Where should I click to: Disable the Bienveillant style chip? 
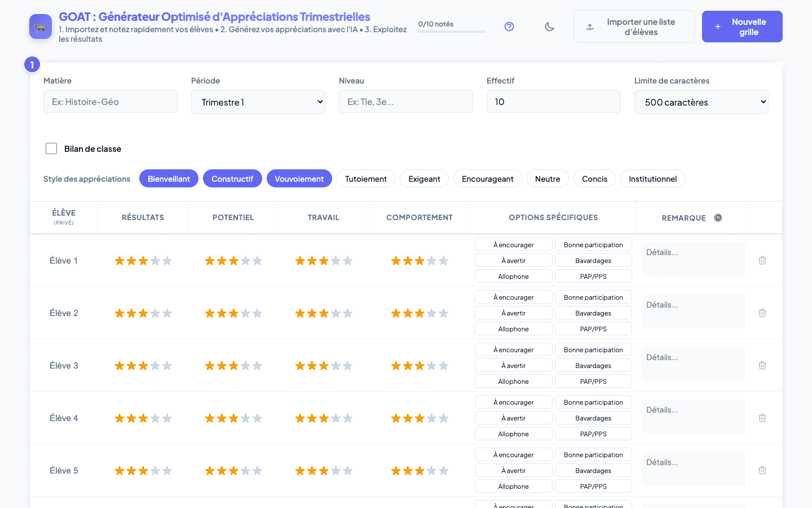point(169,178)
